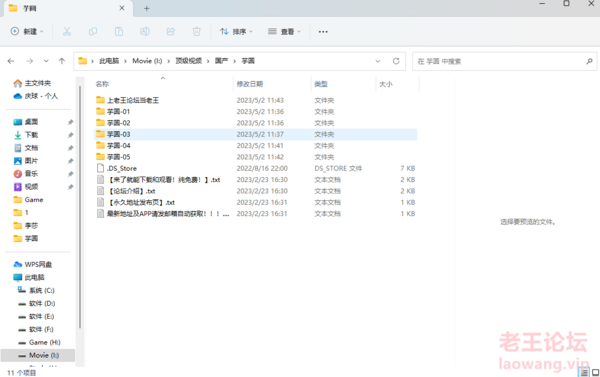The image size is (600, 377).
Task: Select the folder ending in -02
Action: pyautogui.click(x=256, y=123)
